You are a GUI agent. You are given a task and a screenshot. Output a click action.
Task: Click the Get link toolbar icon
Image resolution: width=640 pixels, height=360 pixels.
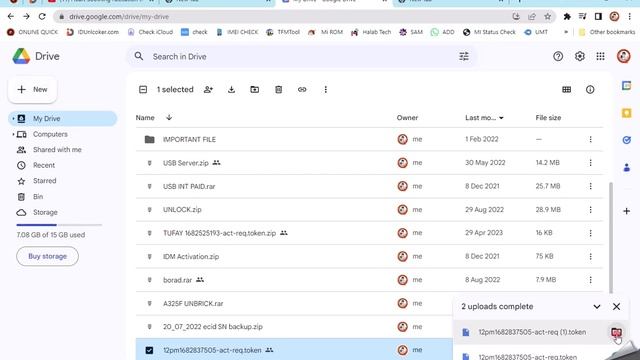tap(302, 89)
